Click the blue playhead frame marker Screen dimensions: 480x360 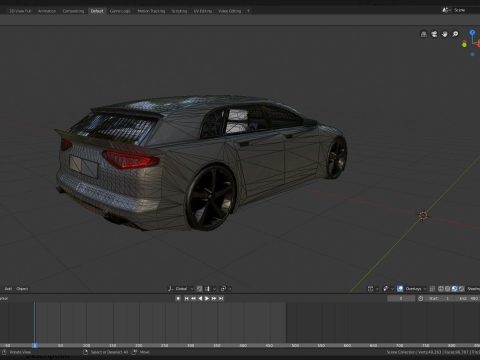pos(35,346)
